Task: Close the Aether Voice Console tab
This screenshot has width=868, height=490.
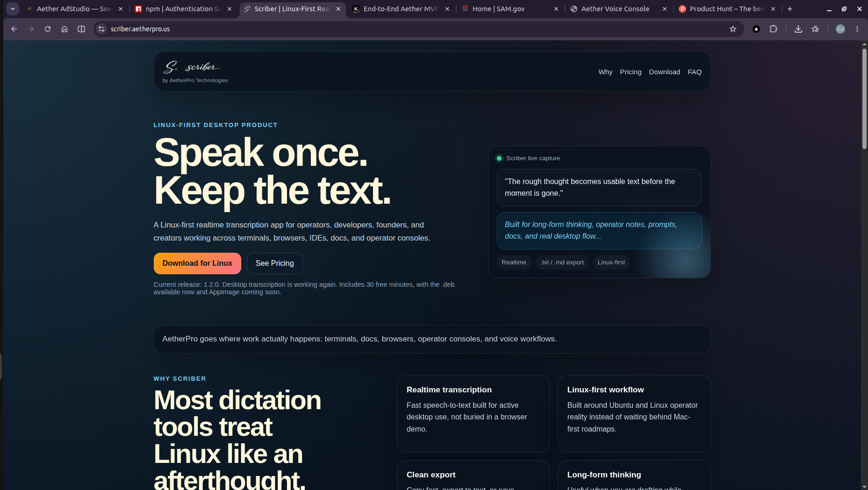Action: pos(665,9)
